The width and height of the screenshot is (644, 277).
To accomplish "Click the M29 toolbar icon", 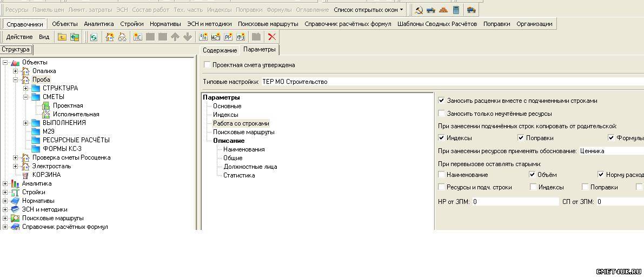I will coord(216,37).
